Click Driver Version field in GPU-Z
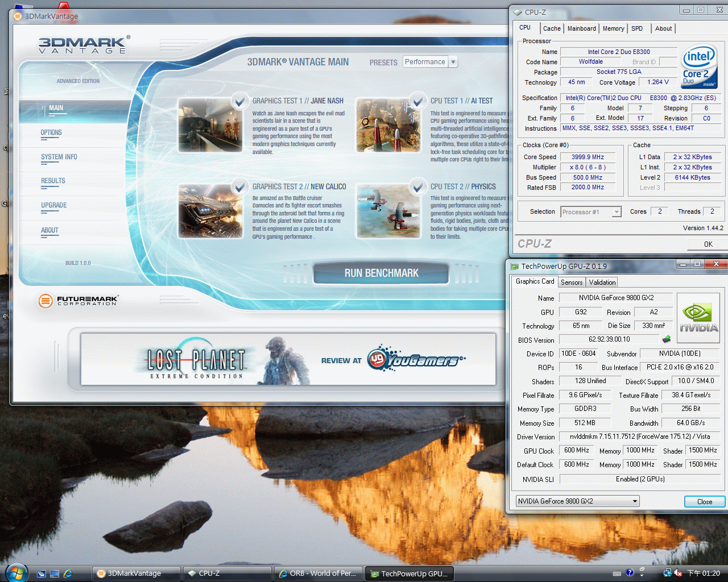Viewport: 728px width, 582px height. [640, 436]
